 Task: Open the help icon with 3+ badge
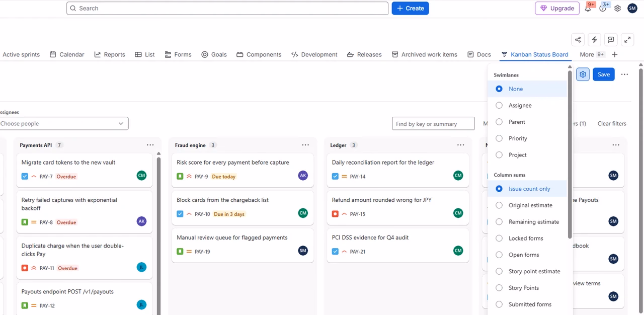click(x=603, y=8)
